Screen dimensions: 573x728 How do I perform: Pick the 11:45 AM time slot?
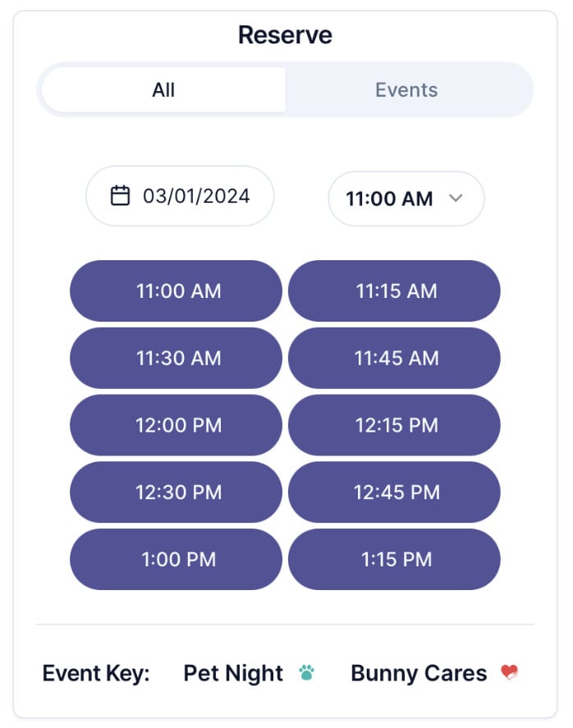395,358
